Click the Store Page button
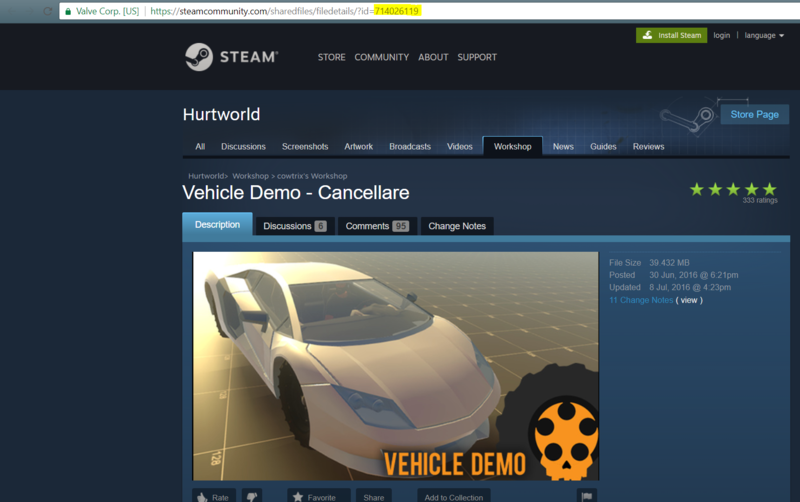800x502 pixels. click(755, 114)
